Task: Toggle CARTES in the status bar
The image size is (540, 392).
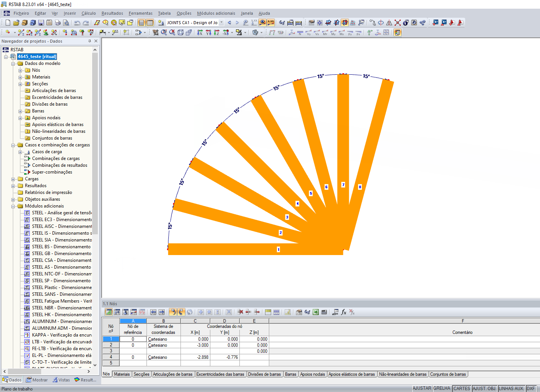Action: click(462, 388)
